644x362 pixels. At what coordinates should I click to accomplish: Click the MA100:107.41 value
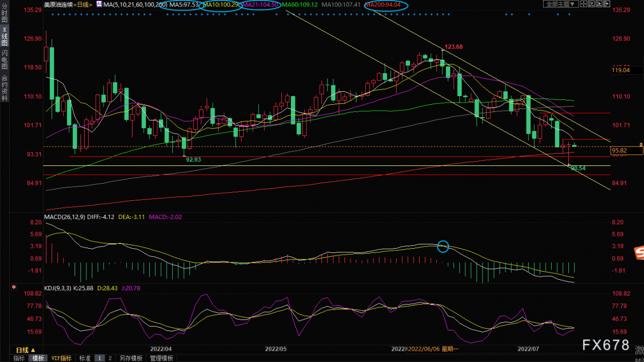342,4
